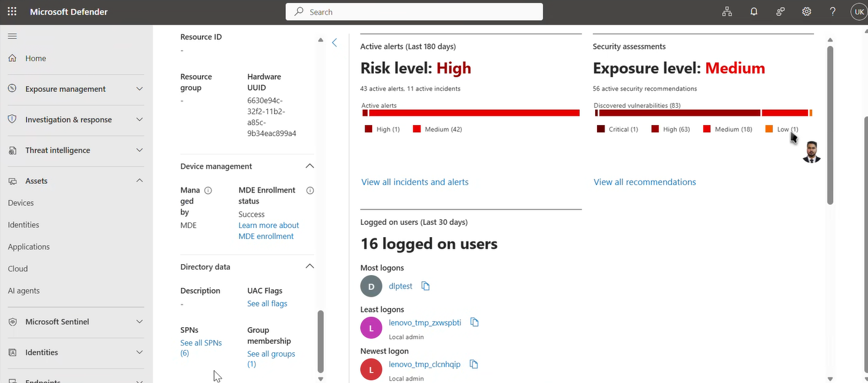
Task: Click inside the Search bar
Action: (414, 11)
